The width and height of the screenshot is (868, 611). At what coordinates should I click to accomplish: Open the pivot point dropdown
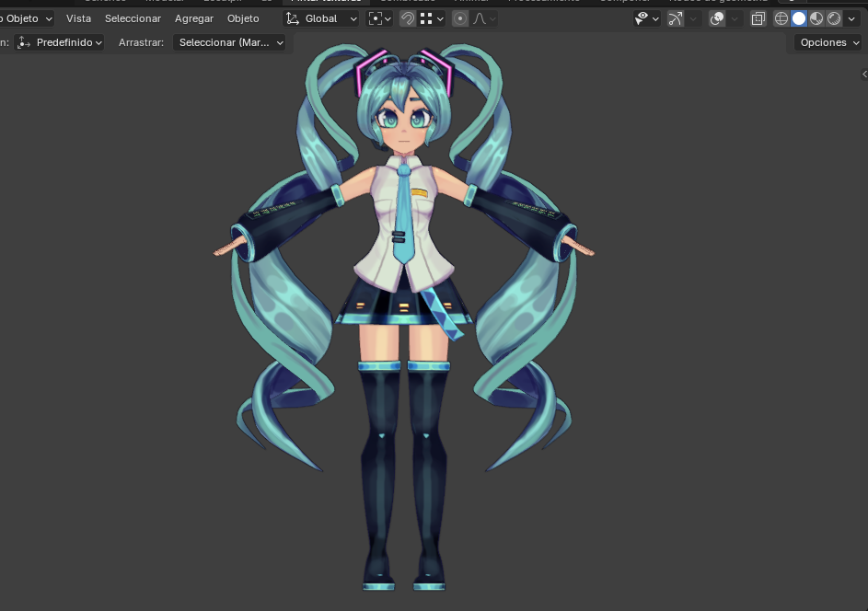(380, 18)
